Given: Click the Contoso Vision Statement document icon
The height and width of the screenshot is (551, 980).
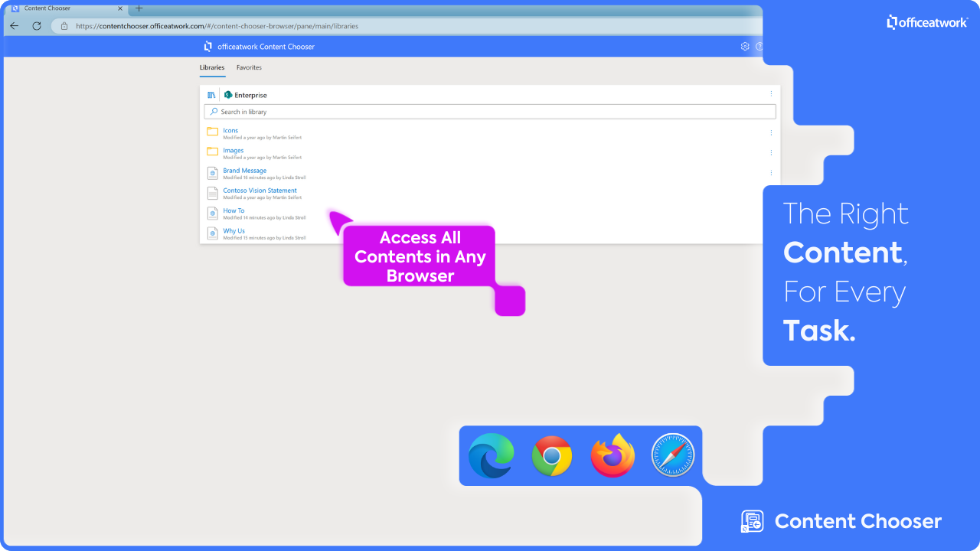Looking at the screenshot, I should click(x=213, y=193).
